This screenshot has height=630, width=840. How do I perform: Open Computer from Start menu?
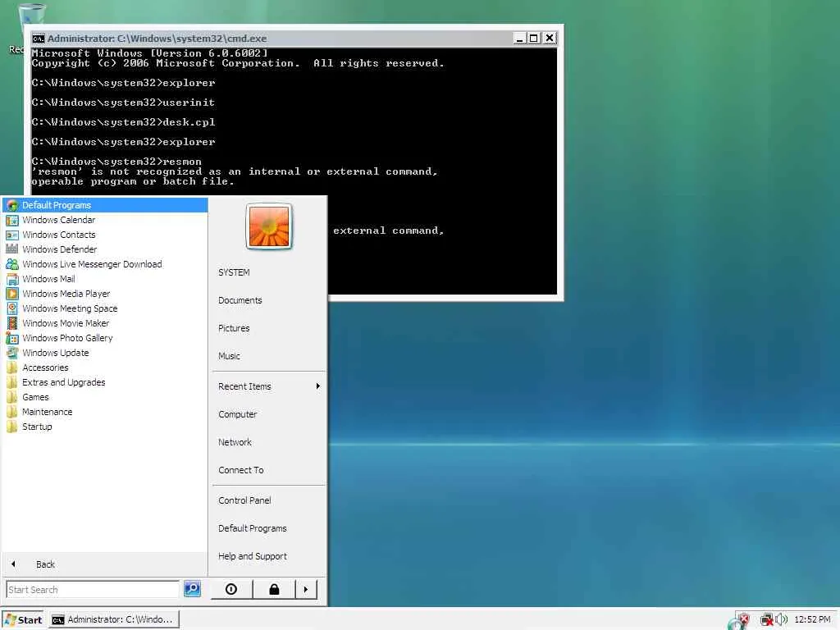click(238, 414)
